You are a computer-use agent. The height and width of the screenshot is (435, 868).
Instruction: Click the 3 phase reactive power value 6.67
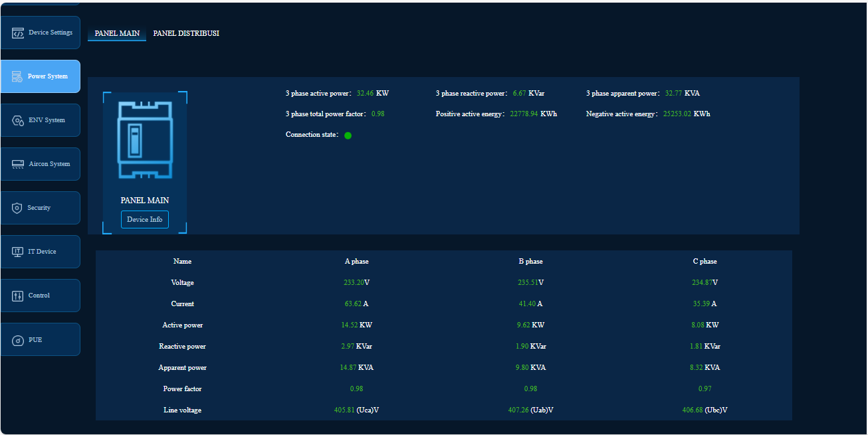click(520, 94)
